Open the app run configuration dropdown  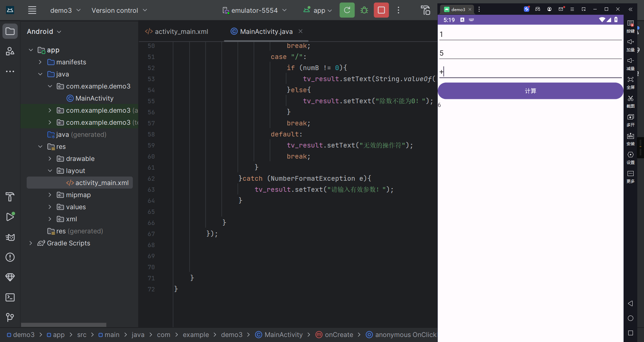(318, 10)
